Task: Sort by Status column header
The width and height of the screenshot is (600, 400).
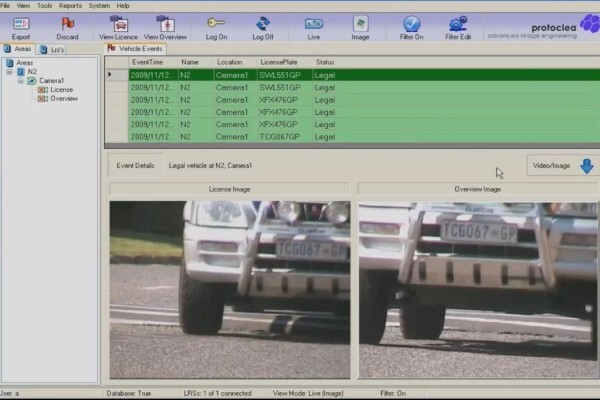Action: coord(325,62)
